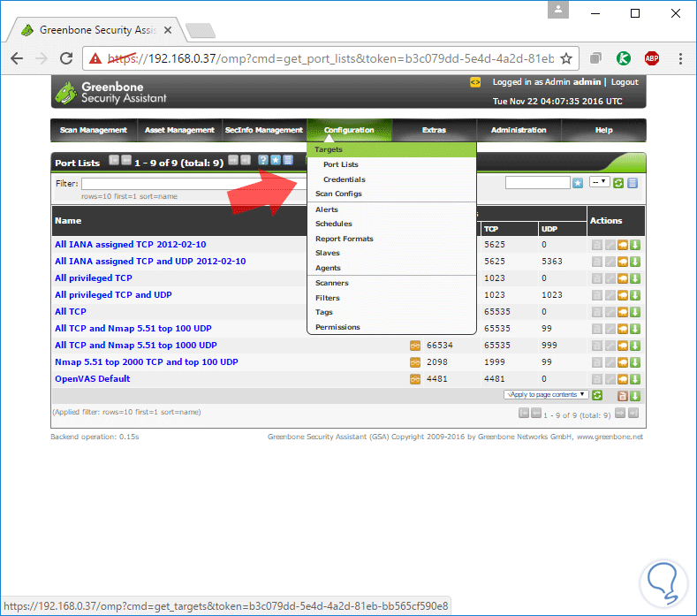Click the auto-refresh indicator icon near login
Screen dimensions: 697x616
(x=475, y=82)
